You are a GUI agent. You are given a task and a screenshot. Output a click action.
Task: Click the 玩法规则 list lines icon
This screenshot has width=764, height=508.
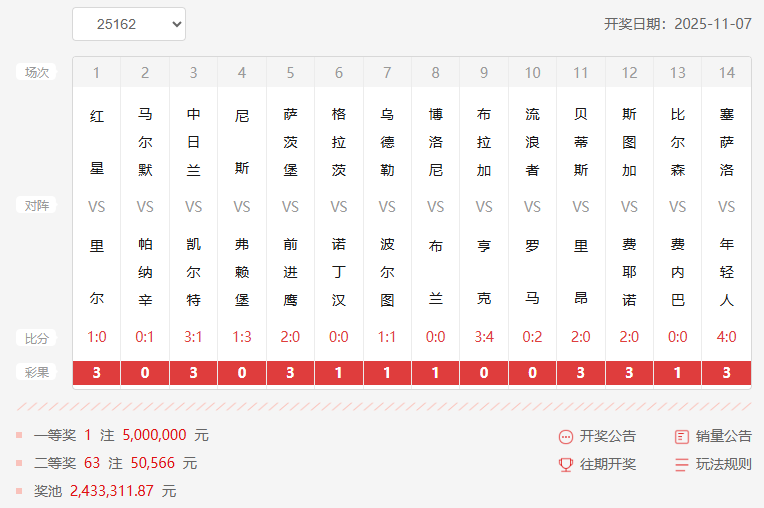pos(682,465)
